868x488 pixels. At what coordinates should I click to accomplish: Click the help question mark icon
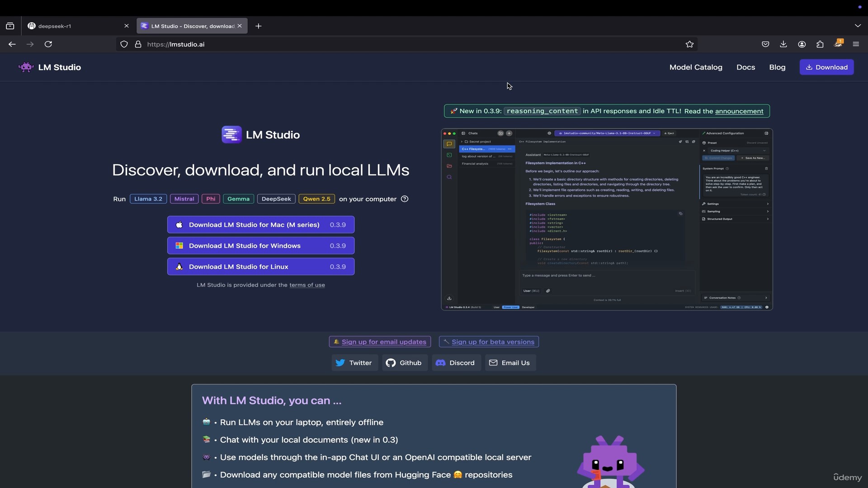point(405,199)
